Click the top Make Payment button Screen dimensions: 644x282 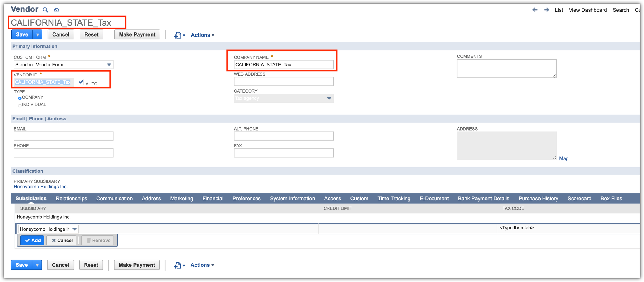(x=137, y=35)
